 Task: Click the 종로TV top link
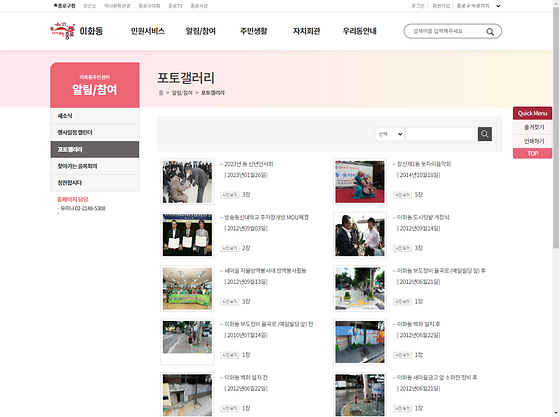coord(175,6)
